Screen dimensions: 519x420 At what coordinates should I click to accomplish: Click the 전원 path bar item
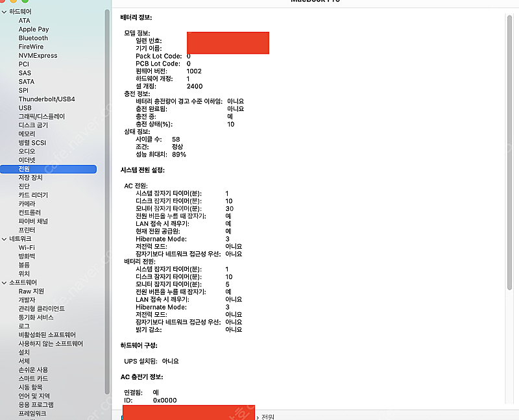click(x=268, y=417)
